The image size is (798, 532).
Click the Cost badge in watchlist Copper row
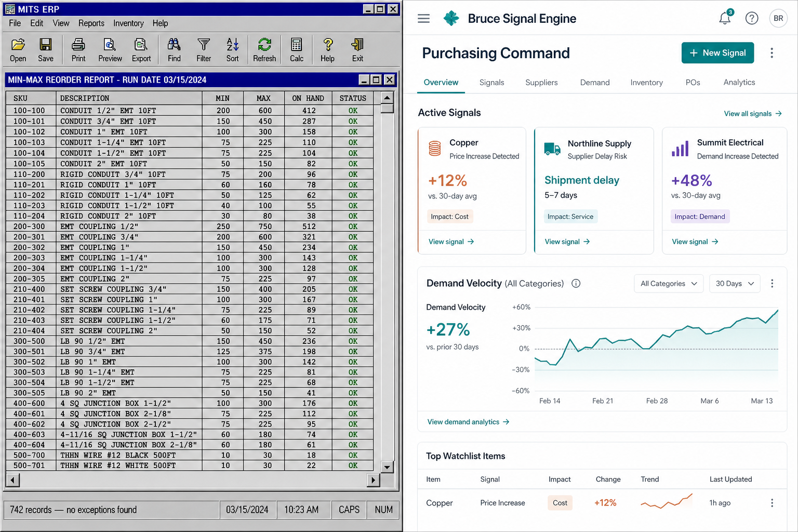560,503
